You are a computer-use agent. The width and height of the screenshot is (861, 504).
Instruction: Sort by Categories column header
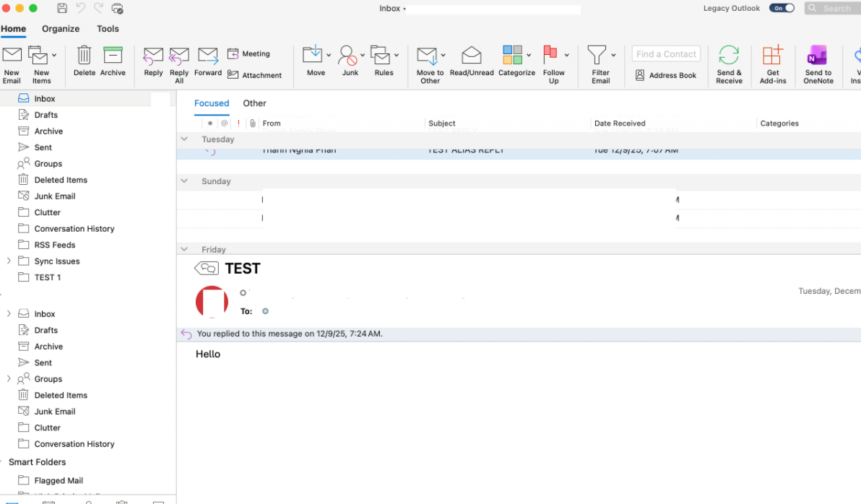(x=779, y=123)
